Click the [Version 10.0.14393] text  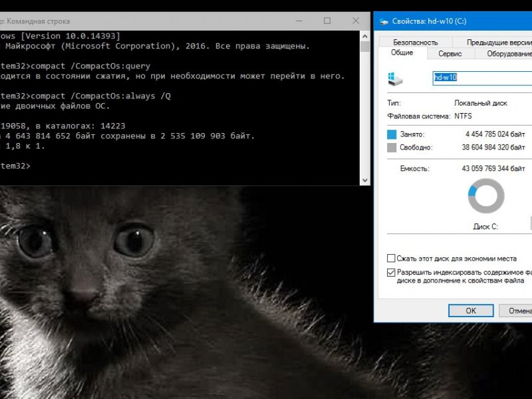(x=70, y=36)
